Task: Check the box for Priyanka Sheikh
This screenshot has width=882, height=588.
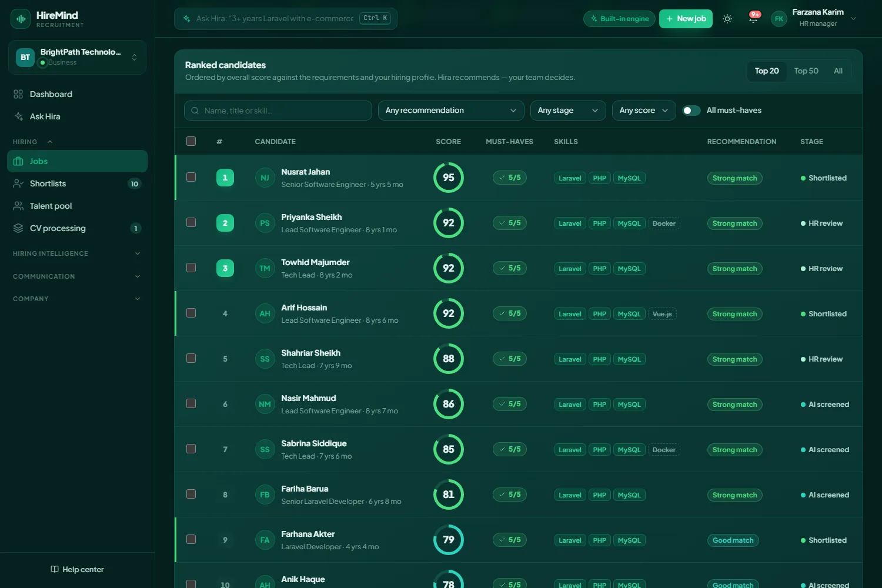Action: tap(191, 222)
